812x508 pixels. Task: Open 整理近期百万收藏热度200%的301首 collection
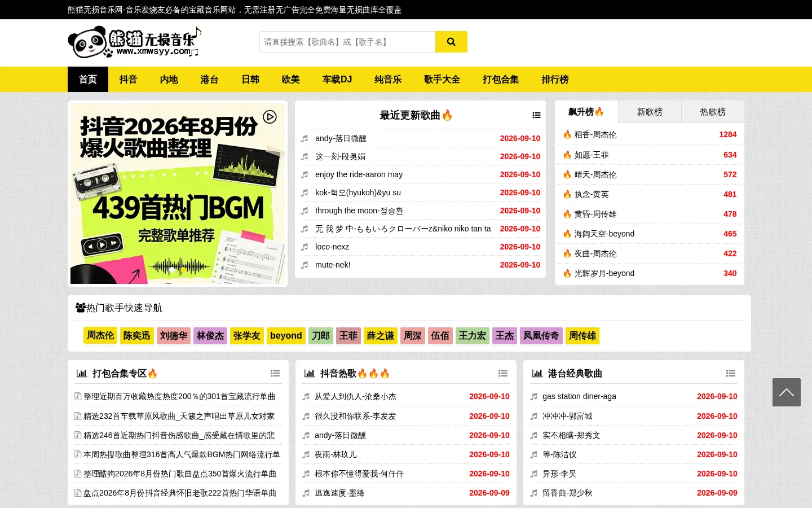tap(179, 397)
